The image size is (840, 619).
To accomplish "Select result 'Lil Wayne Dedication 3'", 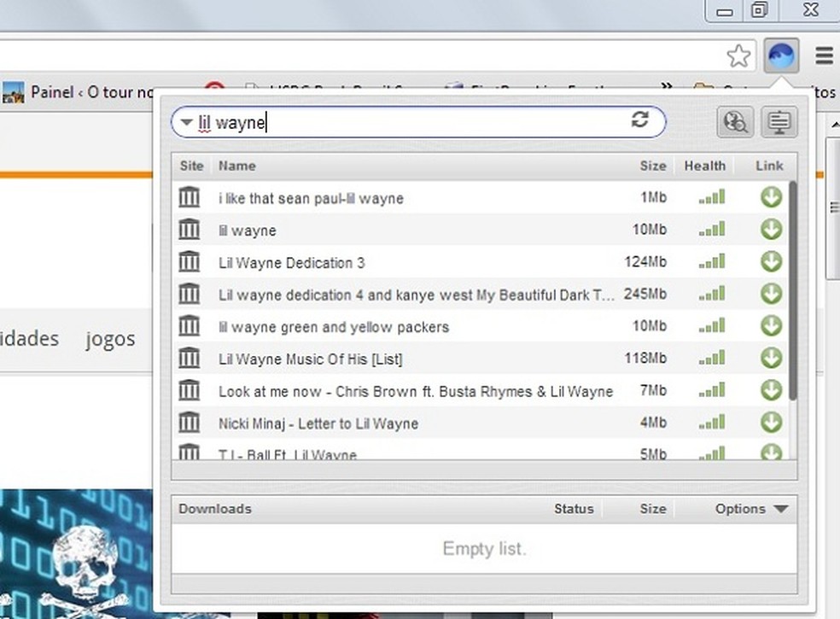I will 480,261.
